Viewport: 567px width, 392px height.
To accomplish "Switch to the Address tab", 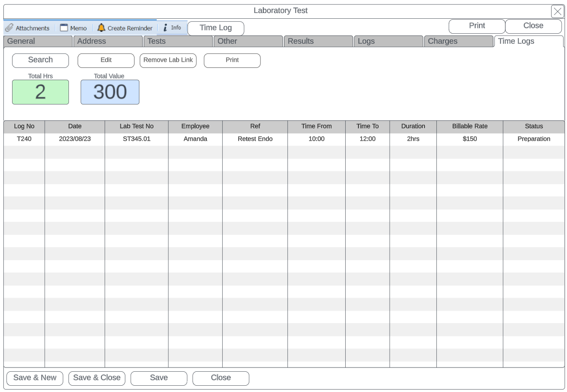I will coord(108,41).
